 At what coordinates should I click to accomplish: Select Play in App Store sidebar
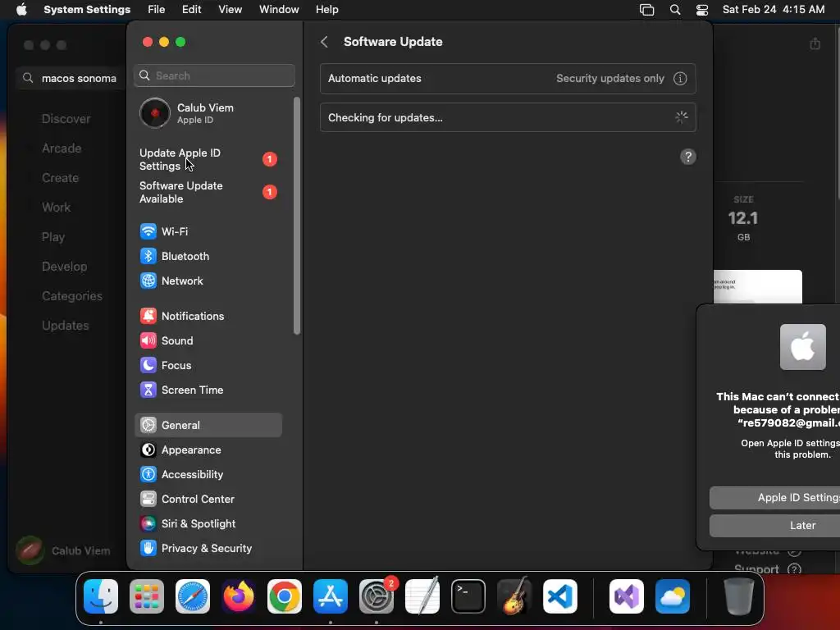(53, 237)
